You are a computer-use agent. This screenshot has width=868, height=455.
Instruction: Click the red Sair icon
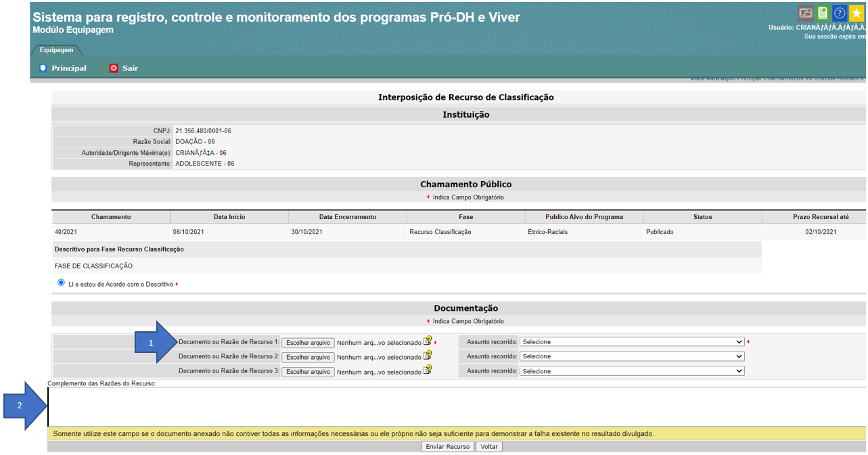(x=114, y=68)
